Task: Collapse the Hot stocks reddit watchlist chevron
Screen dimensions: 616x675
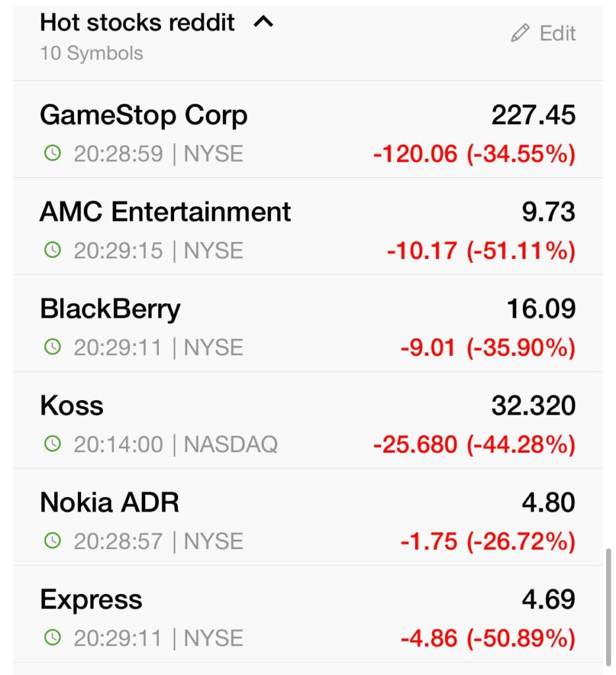Action: coord(263,22)
